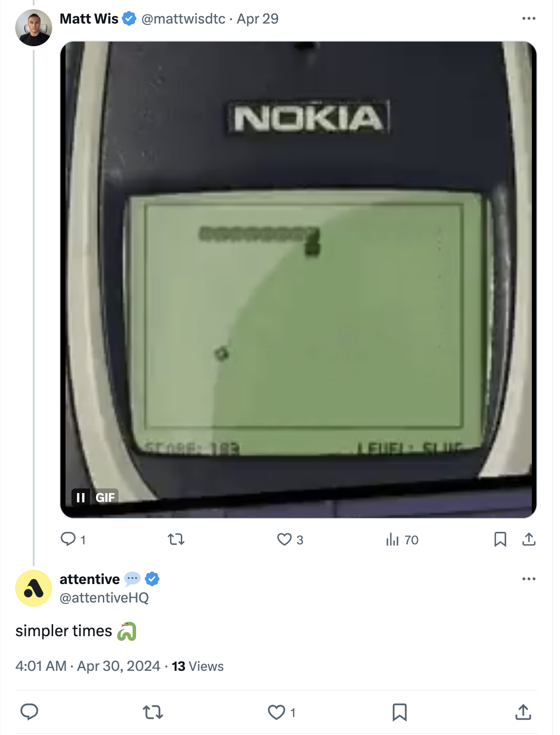Share Matt Wis's tweet
Image resolution: width=560 pixels, height=735 pixels.
[x=529, y=539]
